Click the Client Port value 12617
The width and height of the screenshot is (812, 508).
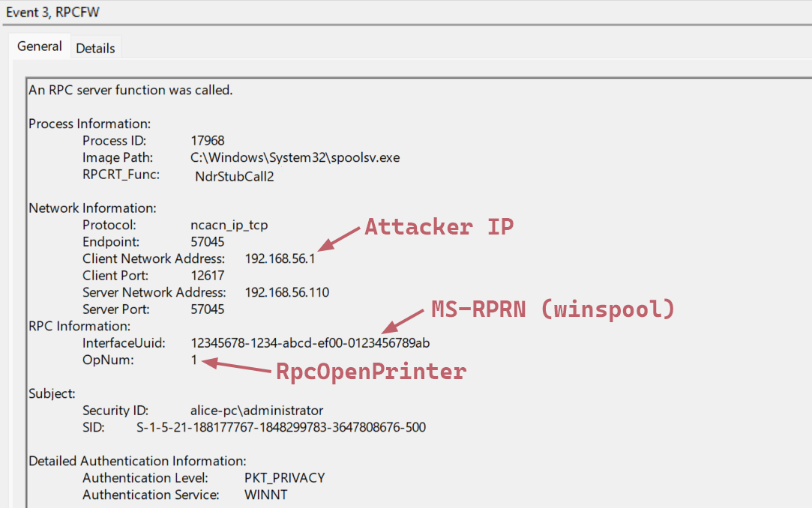pyautogui.click(x=207, y=275)
